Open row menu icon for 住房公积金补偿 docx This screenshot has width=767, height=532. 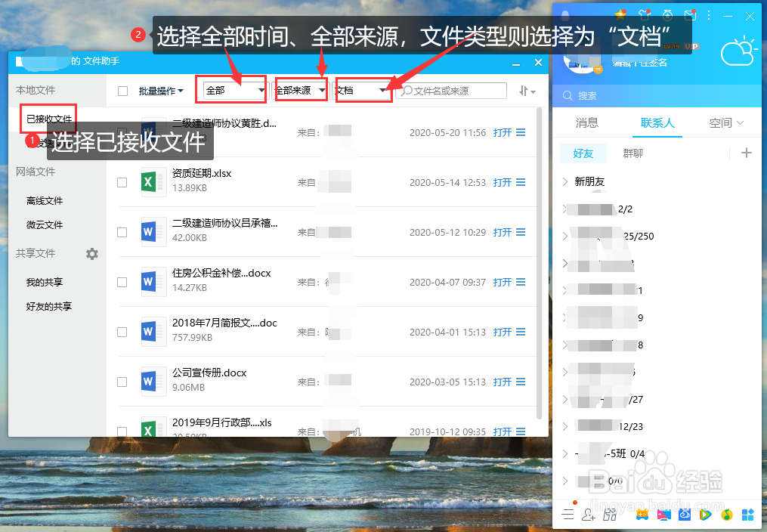pyautogui.click(x=521, y=282)
